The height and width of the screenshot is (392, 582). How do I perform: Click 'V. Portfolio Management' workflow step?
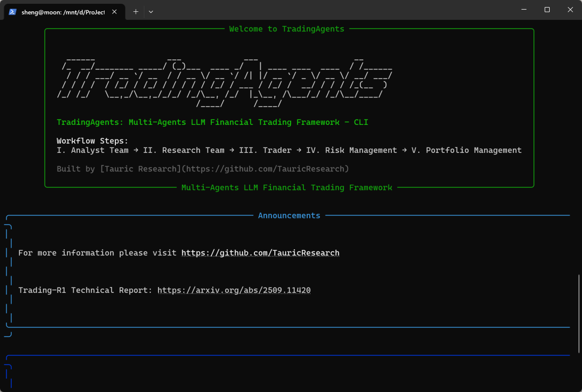467,150
